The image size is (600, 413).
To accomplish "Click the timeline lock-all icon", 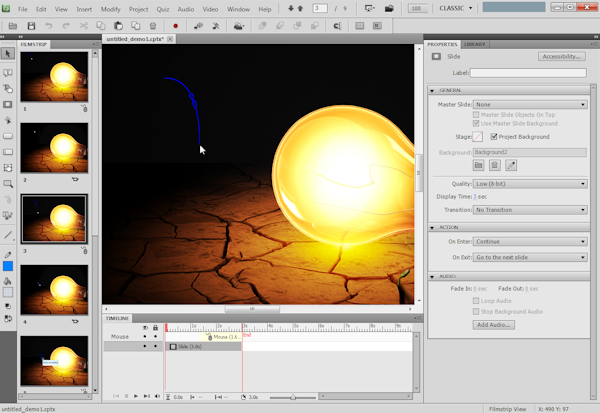I will click(155, 327).
